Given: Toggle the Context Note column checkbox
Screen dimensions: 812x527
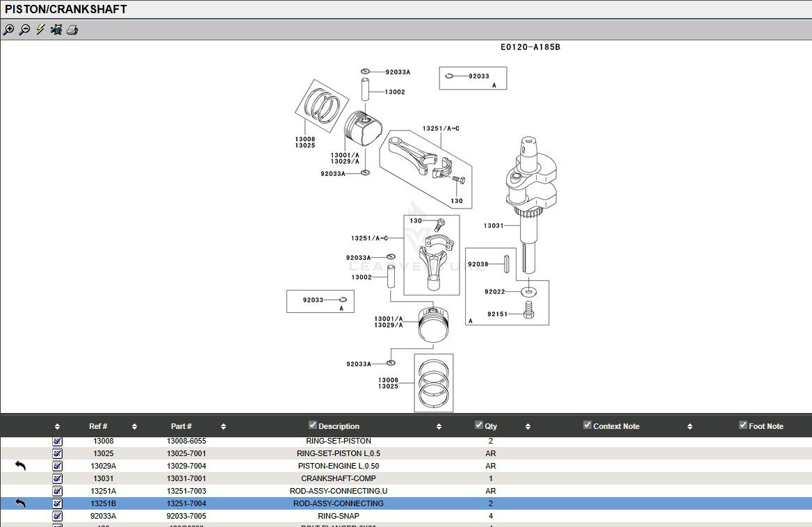Looking at the screenshot, I should click(587, 425).
